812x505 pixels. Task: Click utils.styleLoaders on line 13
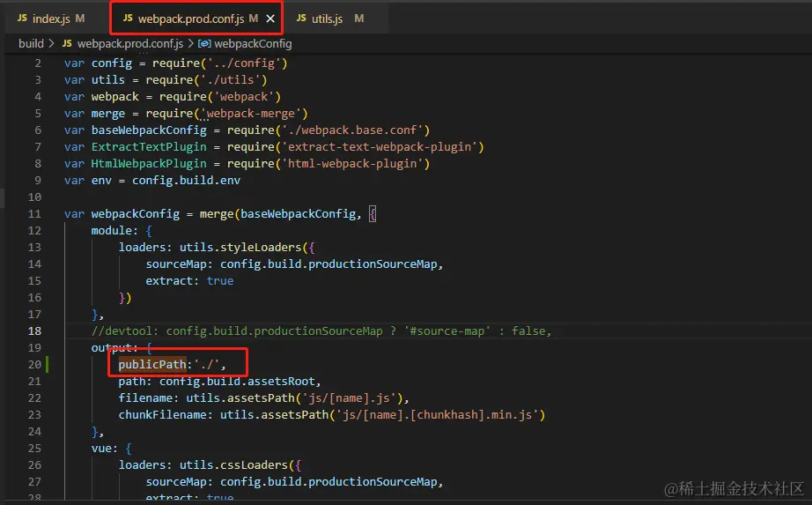click(240, 248)
